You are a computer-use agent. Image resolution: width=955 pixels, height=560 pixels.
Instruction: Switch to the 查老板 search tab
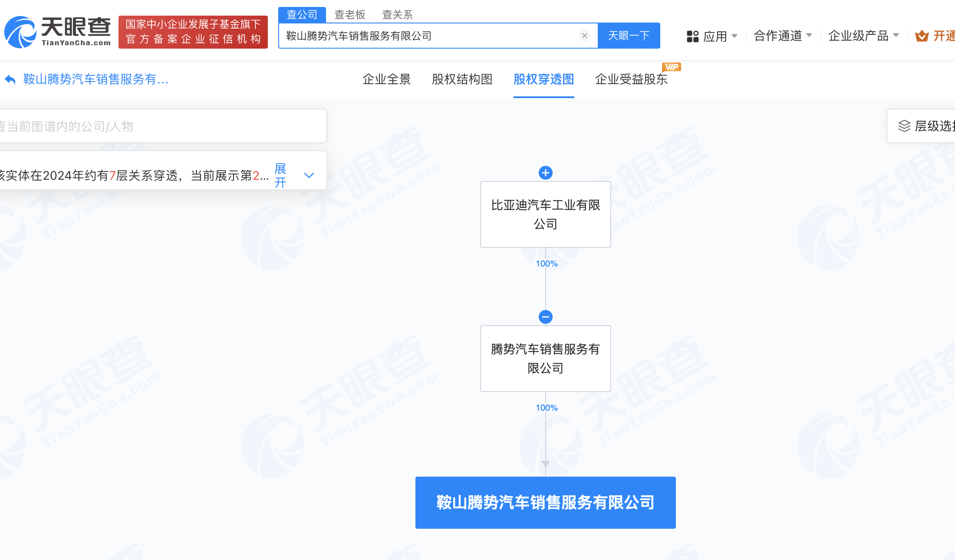[x=350, y=15]
